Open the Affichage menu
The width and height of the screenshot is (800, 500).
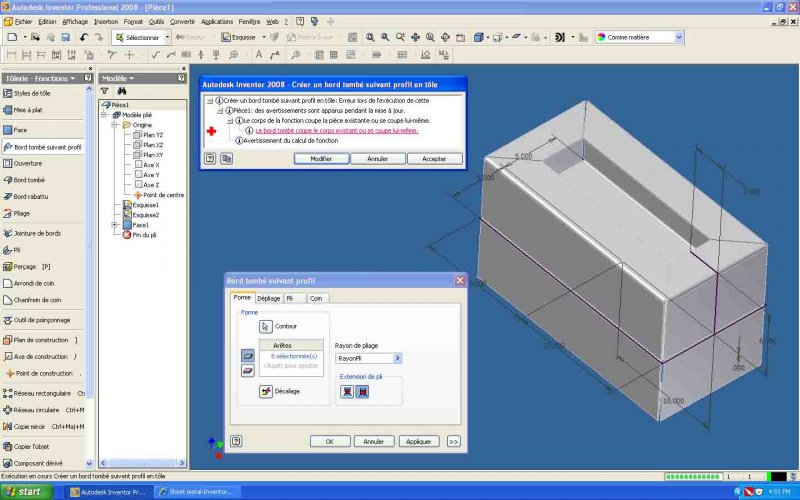(75, 21)
